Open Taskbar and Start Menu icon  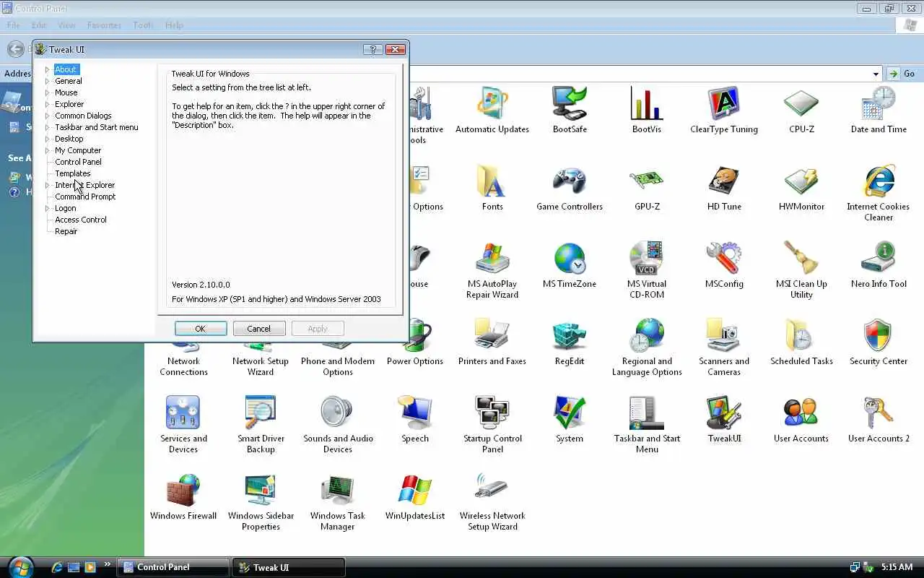[x=647, y=413]
